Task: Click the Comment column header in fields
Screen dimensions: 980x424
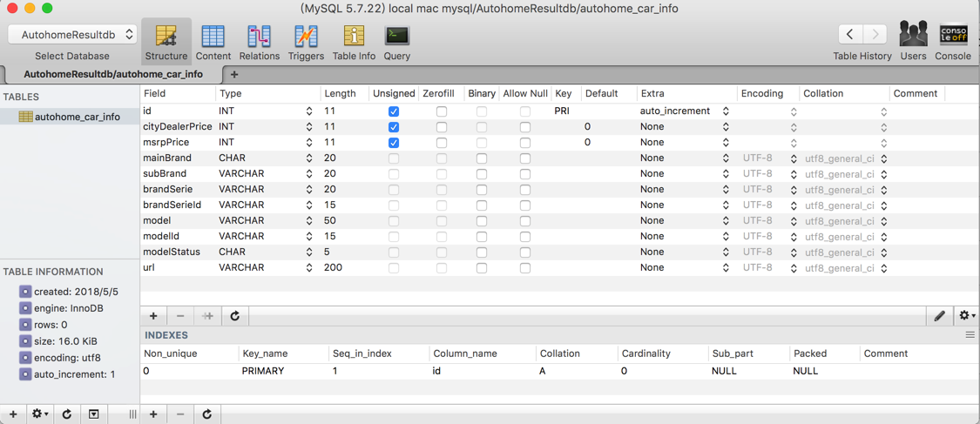Action: pyautogui.click(x=916, y=94)
